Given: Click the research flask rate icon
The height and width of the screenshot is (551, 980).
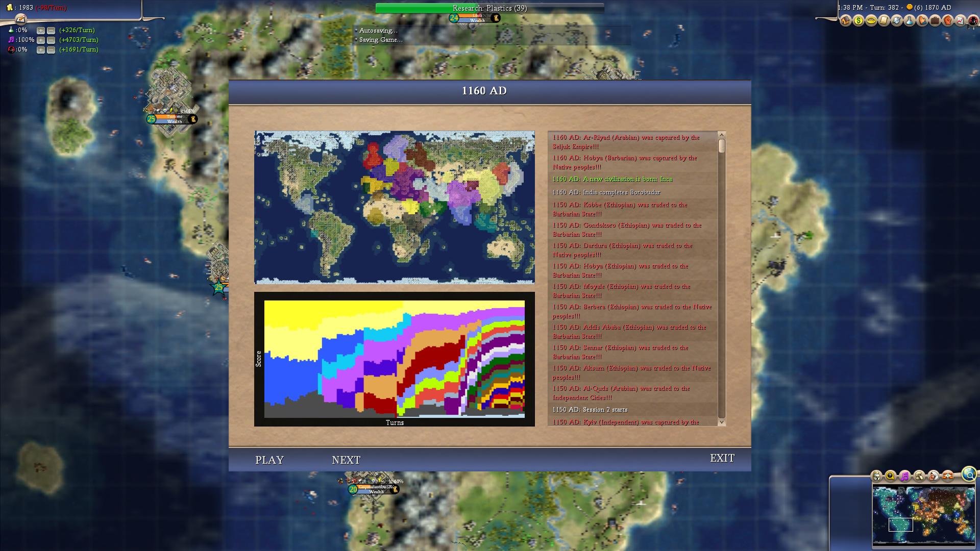Looking at the screenshot, I should click(x=11, y=30).
